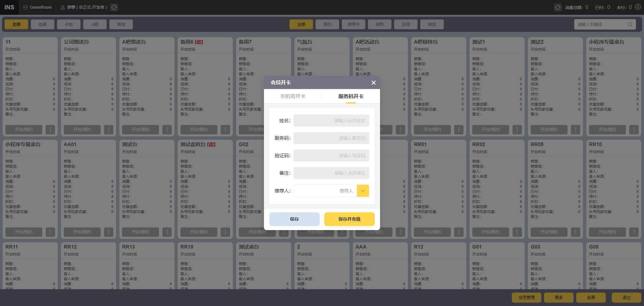Show tables with 锁定 status
This screenshot has width=644, height=306.
click(x=432, y=24)
